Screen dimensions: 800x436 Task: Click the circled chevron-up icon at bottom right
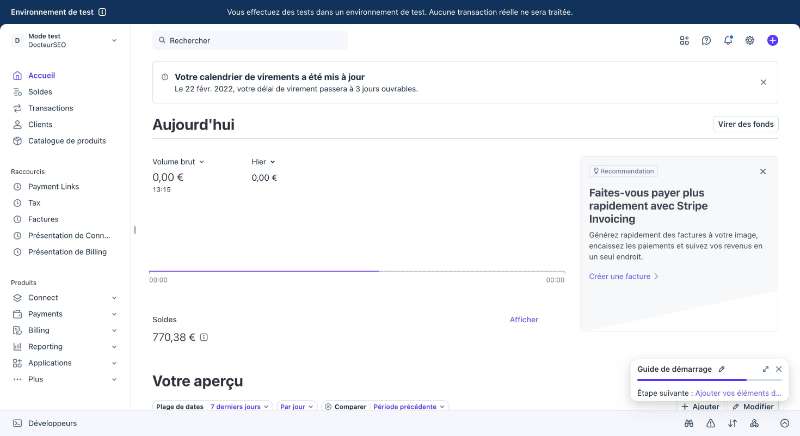tap(784, 423)
